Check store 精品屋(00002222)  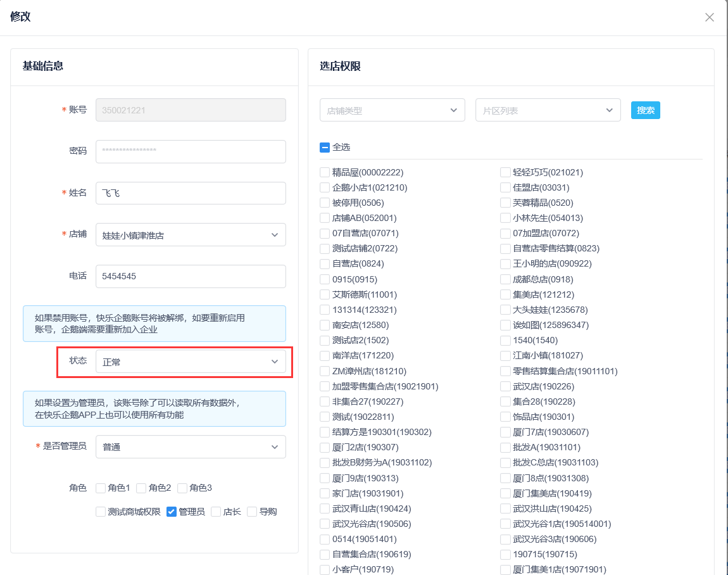(x=325, y=172)
